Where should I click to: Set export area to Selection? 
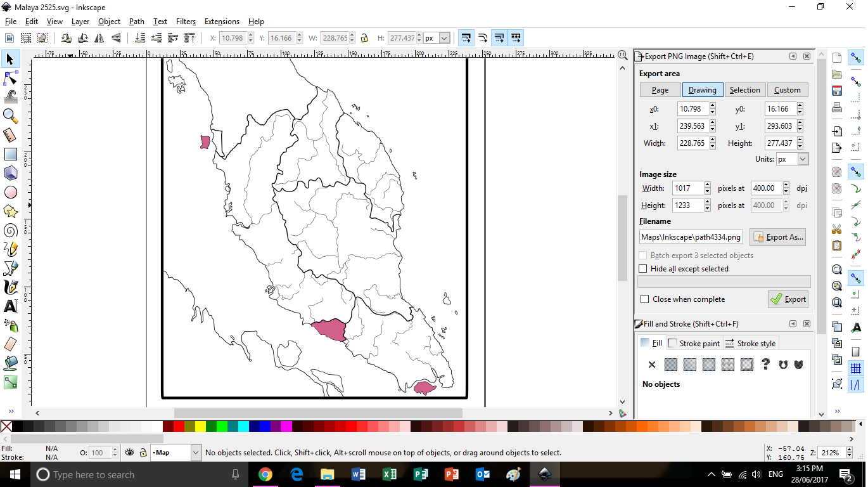[745, 90]
